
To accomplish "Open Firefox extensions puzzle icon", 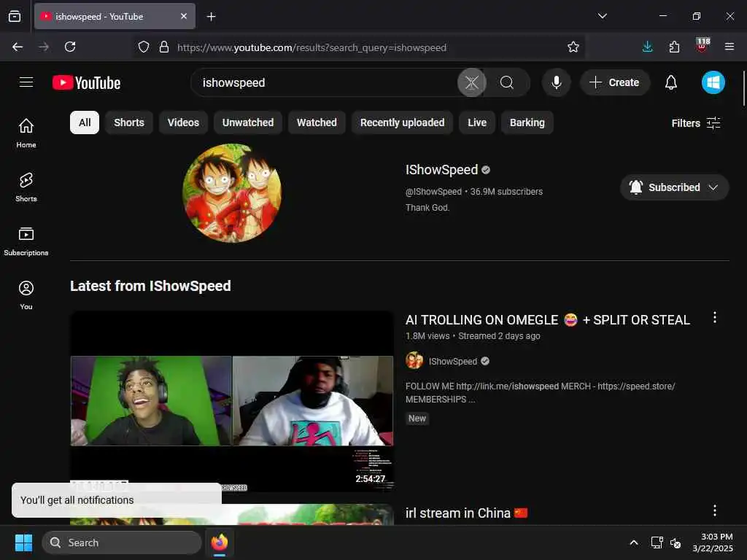I will tap(674, 47).
